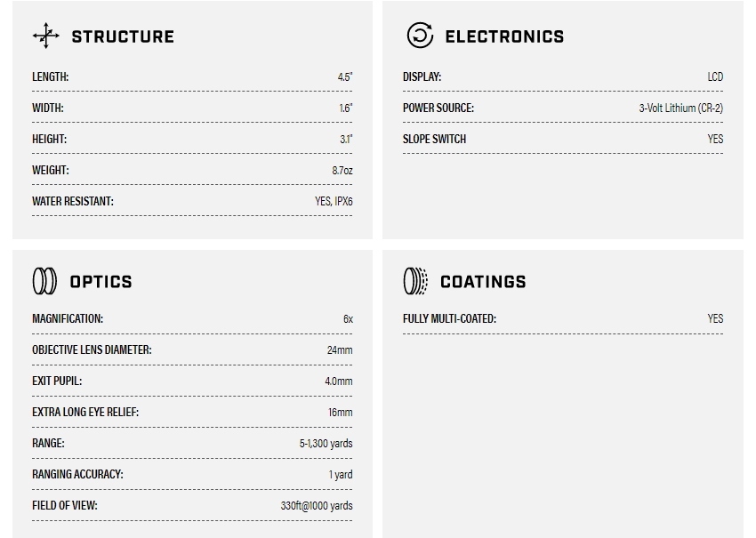Click the MAGNIFICATION label
756x538 pixels.
click(68, 318)
